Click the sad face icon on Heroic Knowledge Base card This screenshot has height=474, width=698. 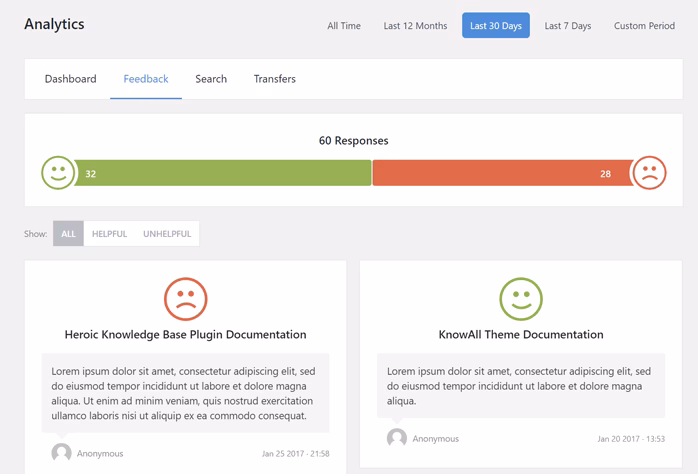[x=186, y=299]
